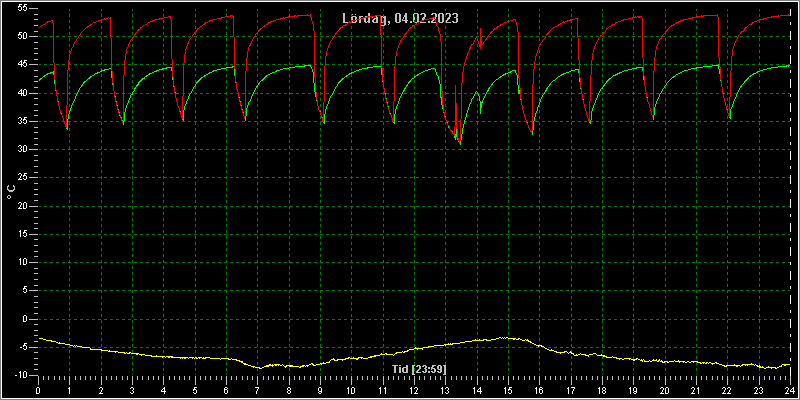This screenshot has height=400, width=800.
Task: Click the yellow outdoor curve peak near hour 15
Action: click(504, 338)
